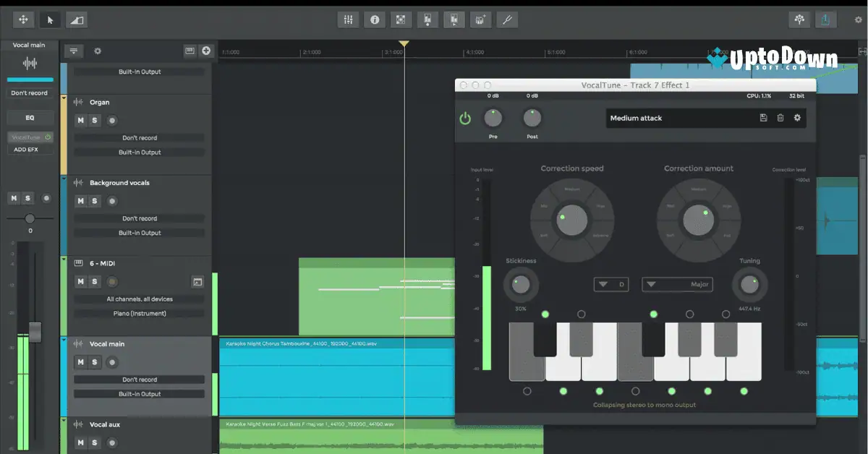Save the Medium attack preset with the disk icon
This screenshot has height=454, width=868.
[x=764, y=117]
